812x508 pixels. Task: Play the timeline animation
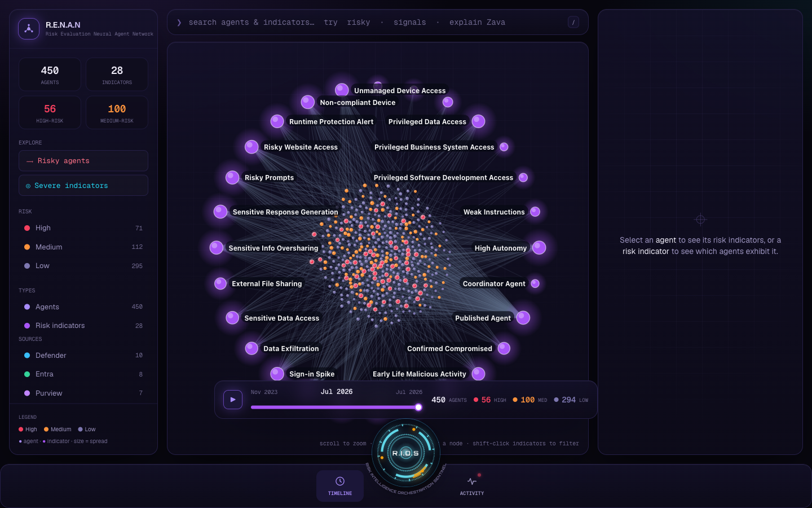[x=233, y=400]
